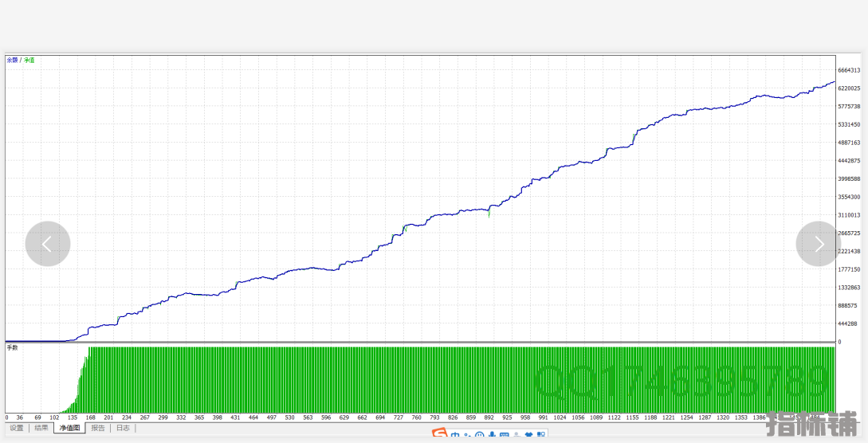Screen dimensions: 868x443
Task: Click the 1332863 y-axis value
Action: [849, 288]
